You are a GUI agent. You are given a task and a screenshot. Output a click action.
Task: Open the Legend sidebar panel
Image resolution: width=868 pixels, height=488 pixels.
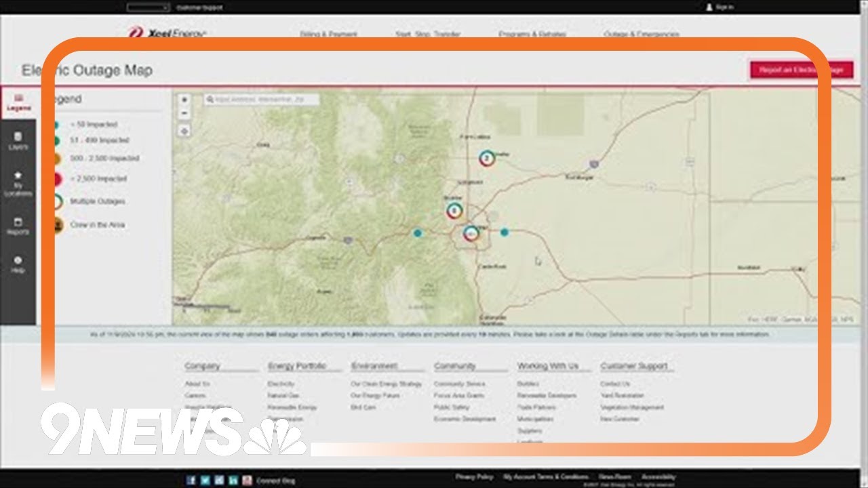[18, 103]
